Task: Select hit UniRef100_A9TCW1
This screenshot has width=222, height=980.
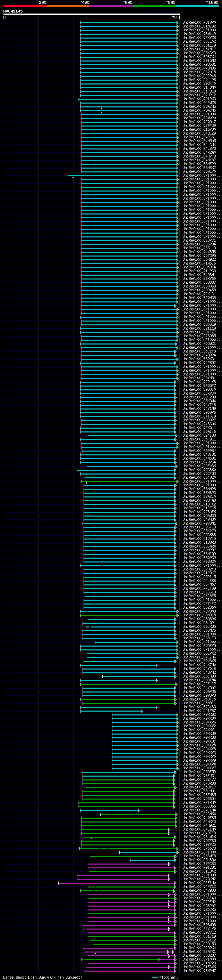Action: point(199,867)
